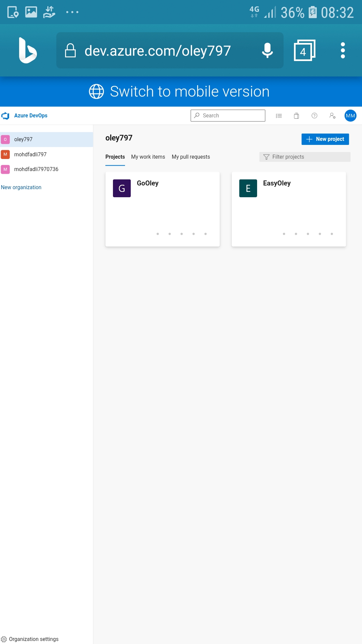Open the browser three-dot overflow menu

(343, 50)
